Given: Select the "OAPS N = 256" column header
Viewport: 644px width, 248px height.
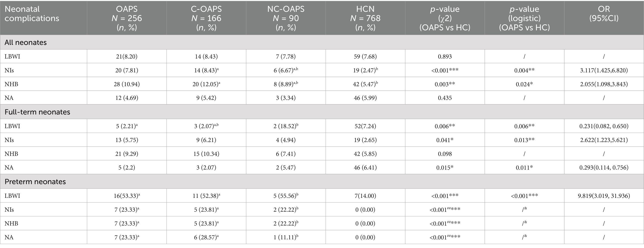Looking at the screenshot, I should (x=127, y=18).
